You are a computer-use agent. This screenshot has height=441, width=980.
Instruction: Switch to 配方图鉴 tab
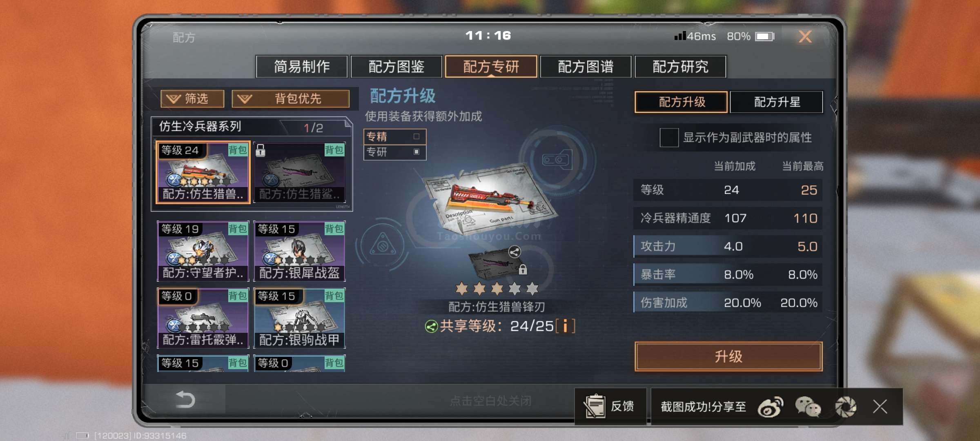(396, 67)
